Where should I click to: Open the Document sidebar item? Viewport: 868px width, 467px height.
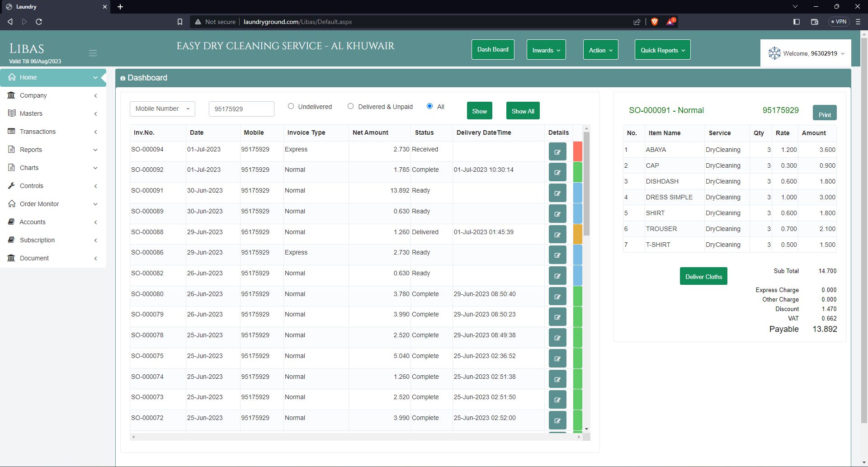[x=53, y=258]
